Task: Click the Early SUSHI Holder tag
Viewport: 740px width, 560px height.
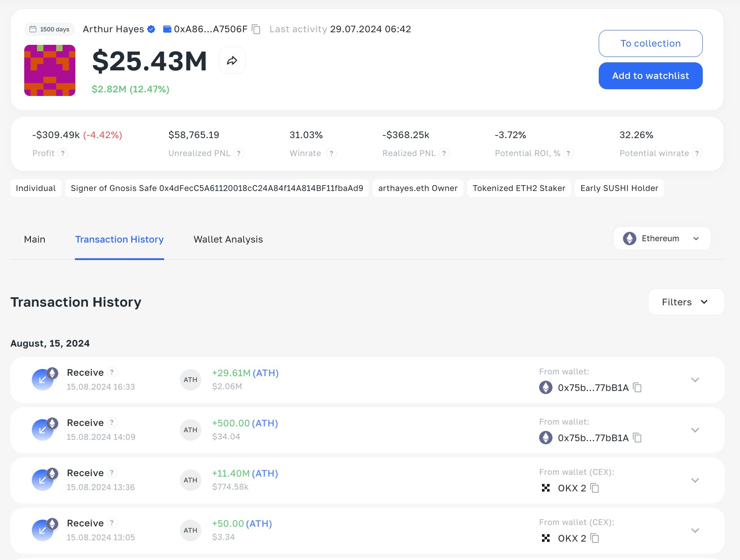Action: point(619,188)
